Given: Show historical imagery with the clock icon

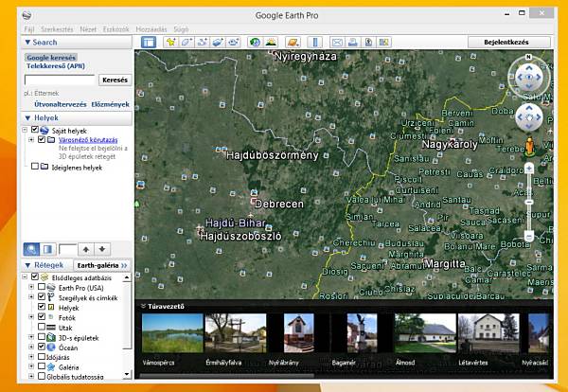Looking at the screenshot, I should (x=255, y=43).
